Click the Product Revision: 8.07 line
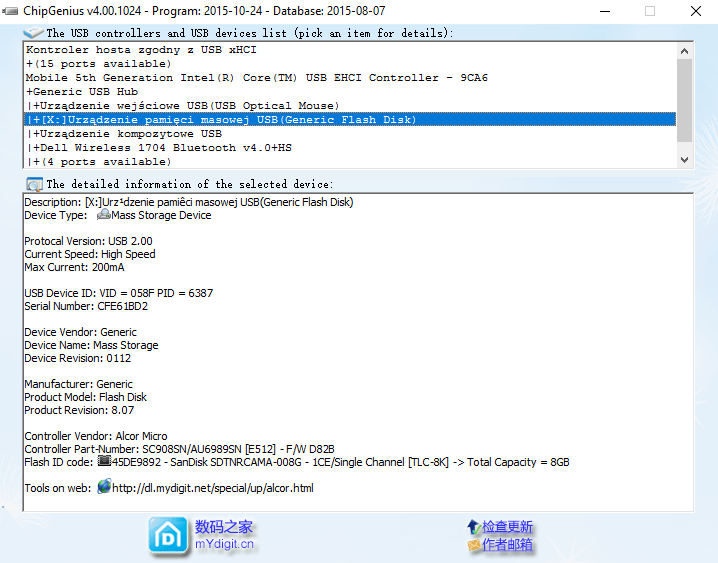The width and height of the screenshot is (718, 563). (79, 410)
